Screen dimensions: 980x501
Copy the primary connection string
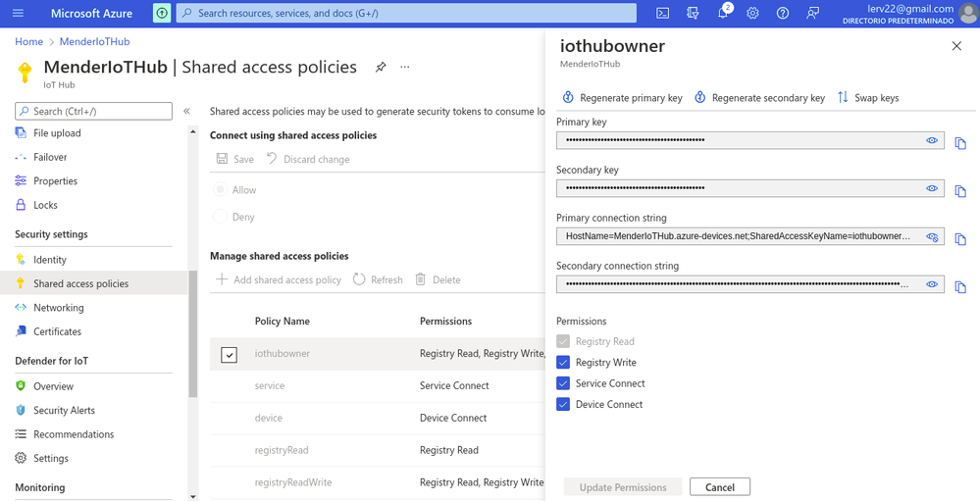click(x=960, y=239)
